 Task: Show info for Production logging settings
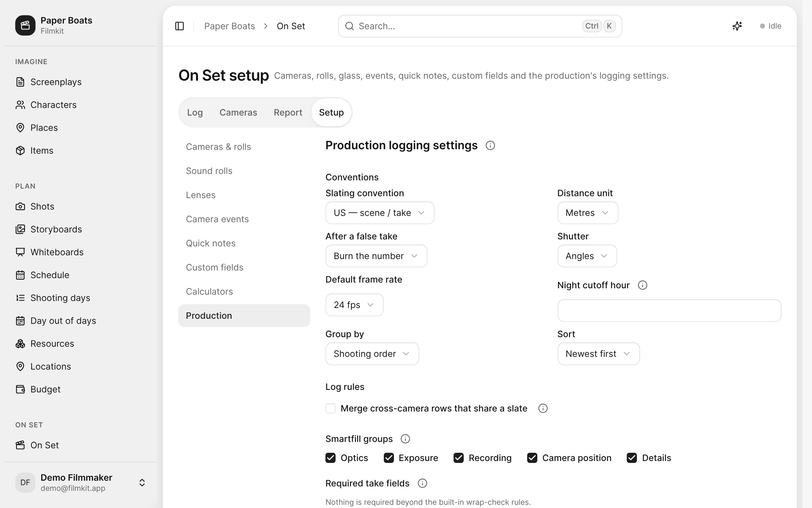pyautogui.click(x=490, y=145)
